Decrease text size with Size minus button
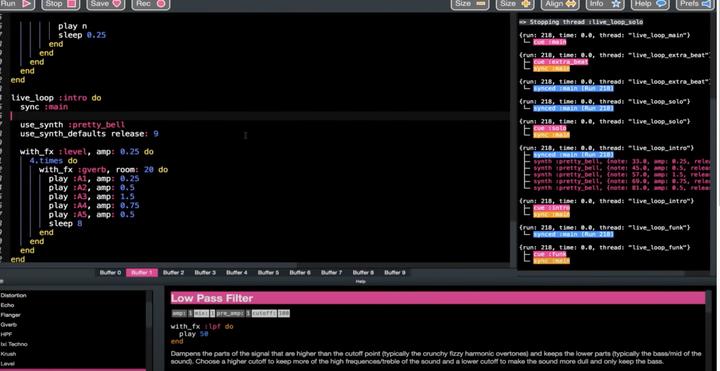This screenshot has height=371, width=720. tap(470, 4)
